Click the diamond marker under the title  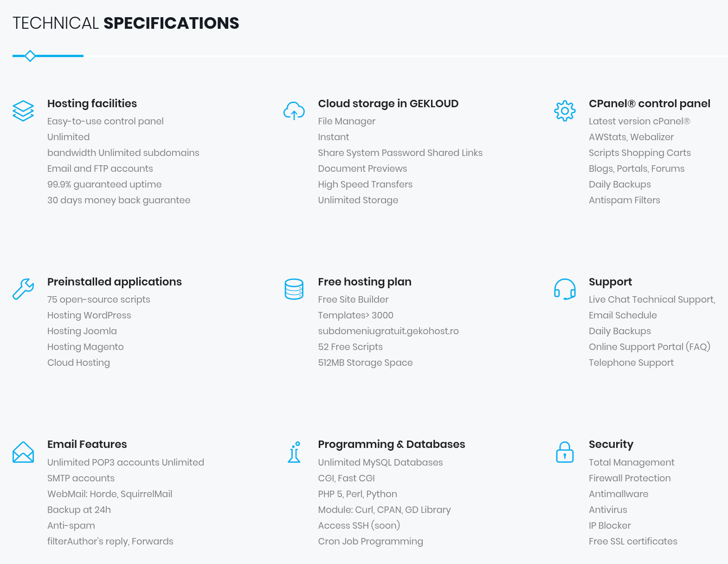click(30, 56)
